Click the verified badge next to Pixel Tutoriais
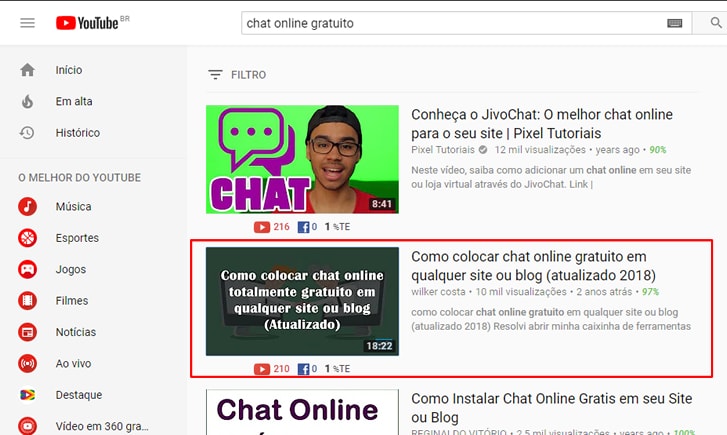The image size is (727, 435). click(483, 150)
